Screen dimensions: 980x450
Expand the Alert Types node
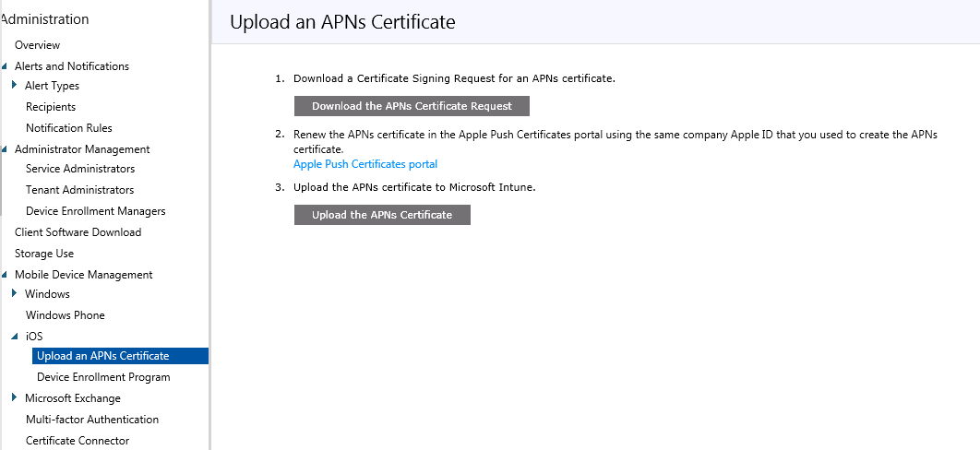coord(15,85)
